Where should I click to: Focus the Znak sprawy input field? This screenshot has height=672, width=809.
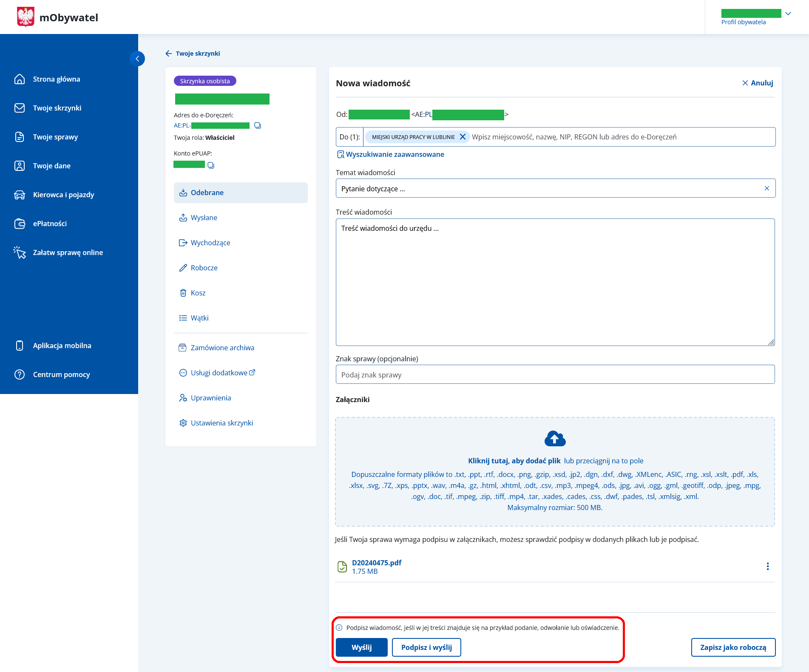(555, 374)
